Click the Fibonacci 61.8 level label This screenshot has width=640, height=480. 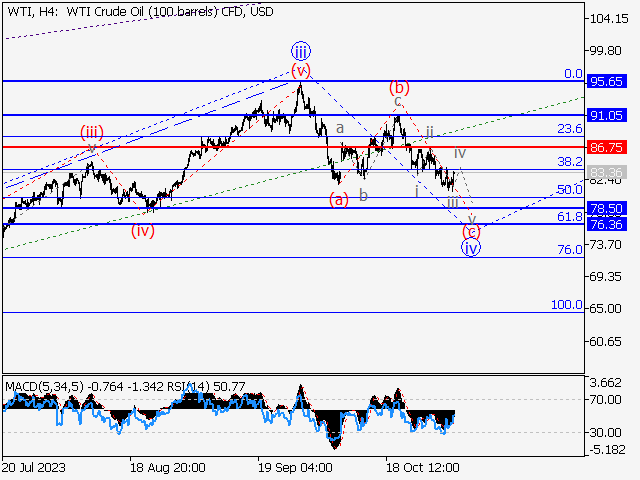pos(570,217)
